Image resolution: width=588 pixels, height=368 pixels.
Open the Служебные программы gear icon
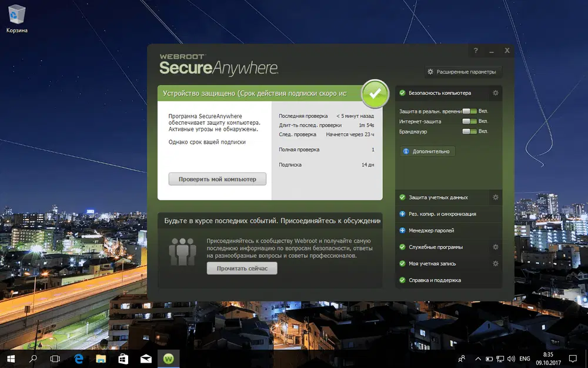point(495,247)
